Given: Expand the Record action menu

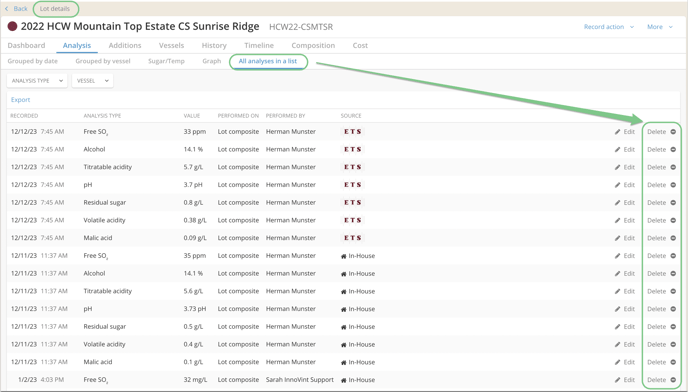Looking at the screenshot, I should (609, 27).
